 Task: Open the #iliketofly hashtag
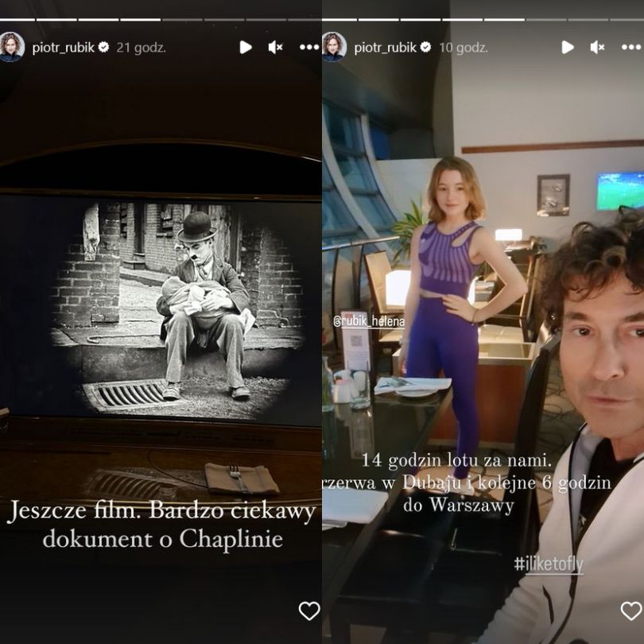549,564
